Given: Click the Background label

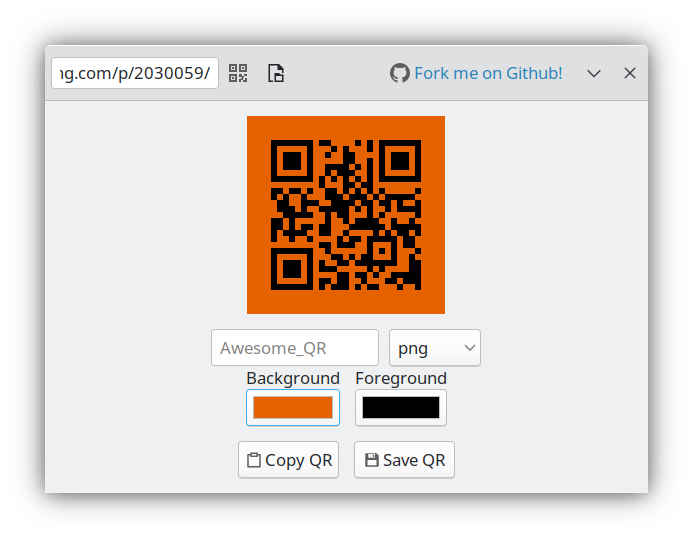Looking at the screenshot, I should click(293, 378).
